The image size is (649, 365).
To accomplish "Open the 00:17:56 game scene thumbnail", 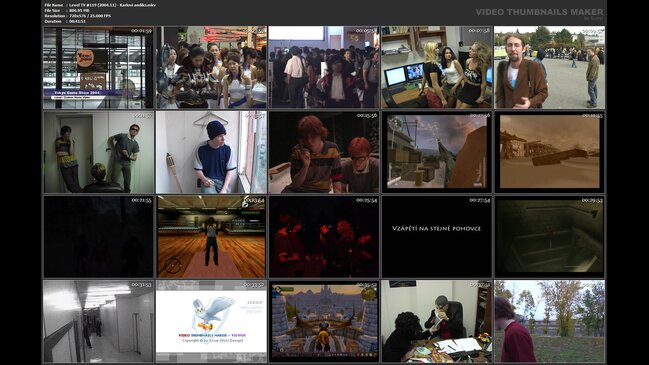I will click(437, 152).
